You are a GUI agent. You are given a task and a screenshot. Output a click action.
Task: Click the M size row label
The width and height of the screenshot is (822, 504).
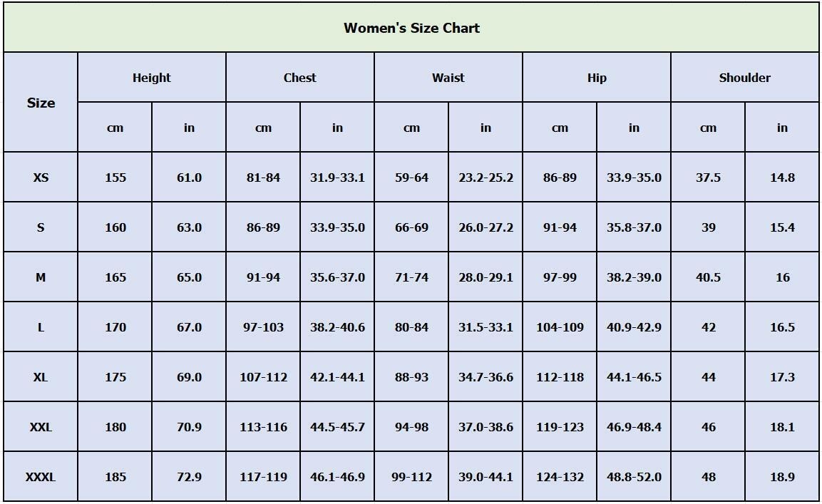pos(41,277)
